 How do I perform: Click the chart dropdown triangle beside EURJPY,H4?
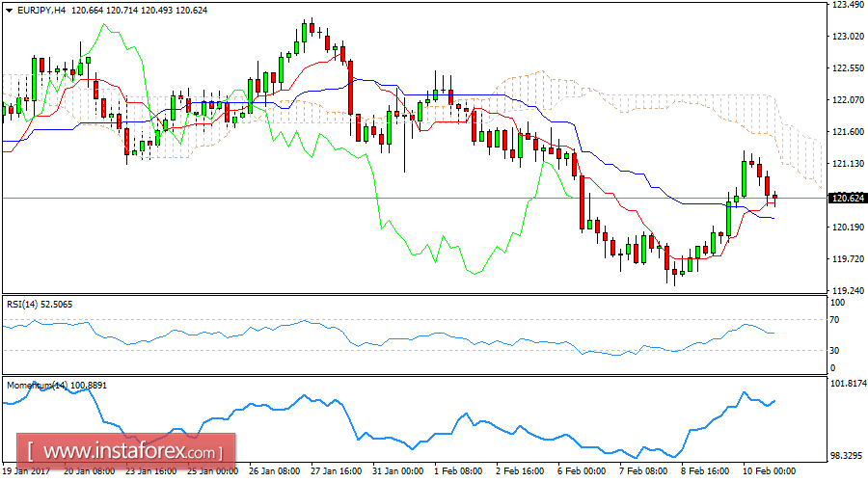(x=9, y=10)
